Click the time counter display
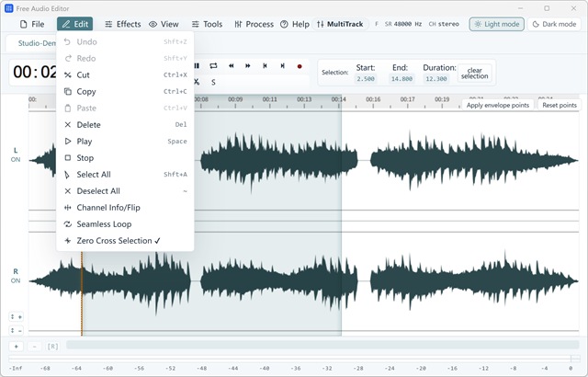 (x=35, y=72)
